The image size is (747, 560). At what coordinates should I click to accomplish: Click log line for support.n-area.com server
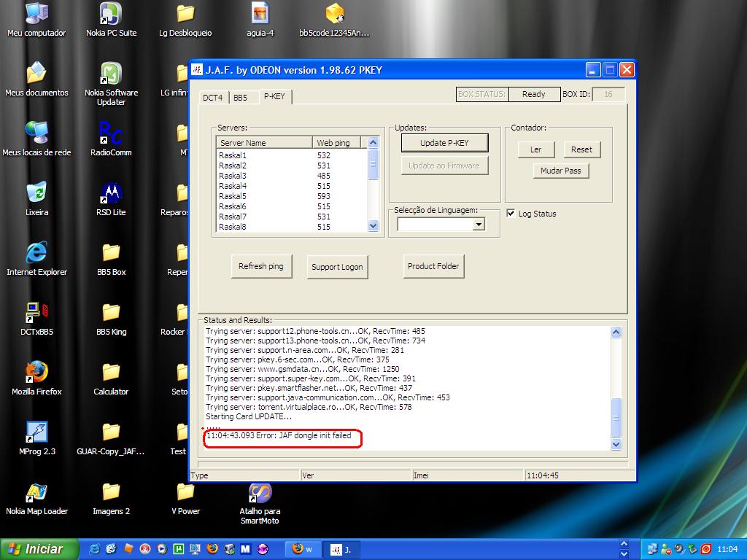[305, 350]
